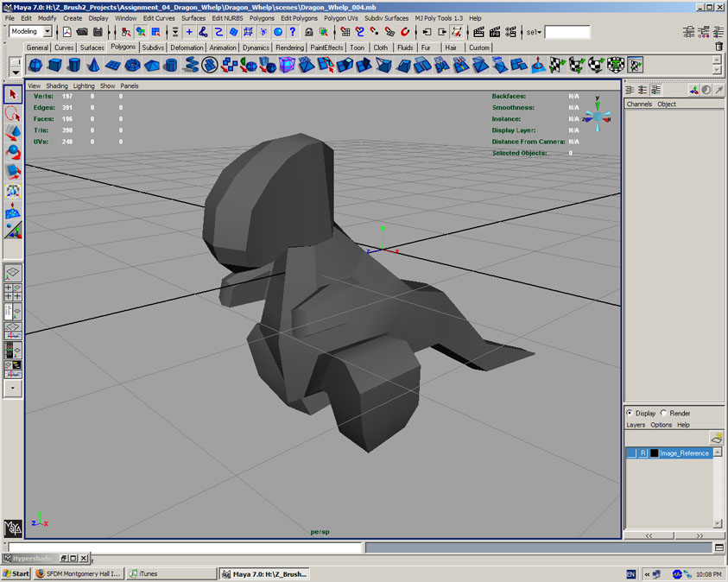Switch to the Deformation shelf tab
This screenshot has height=582, width=728.
187,47
